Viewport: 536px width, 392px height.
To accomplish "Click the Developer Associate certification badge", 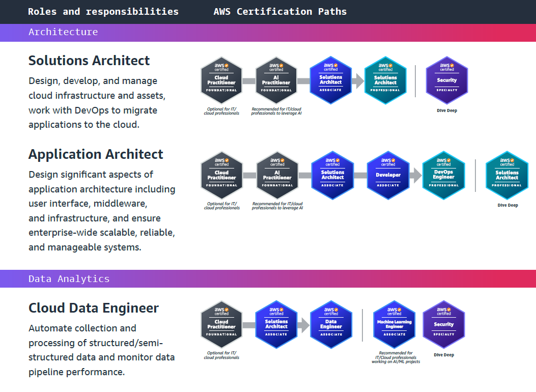I will point(388,175).
